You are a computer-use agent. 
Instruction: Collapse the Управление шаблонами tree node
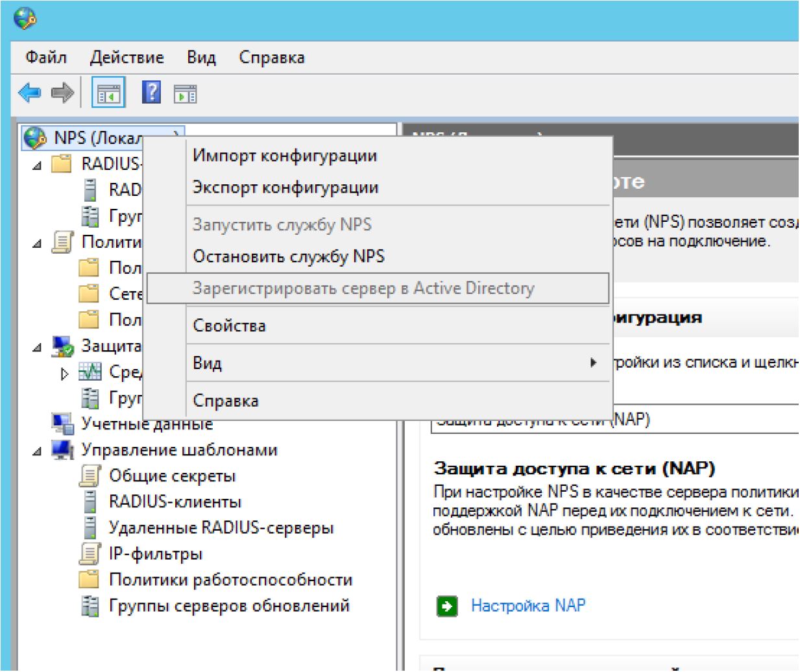[37, 451]
